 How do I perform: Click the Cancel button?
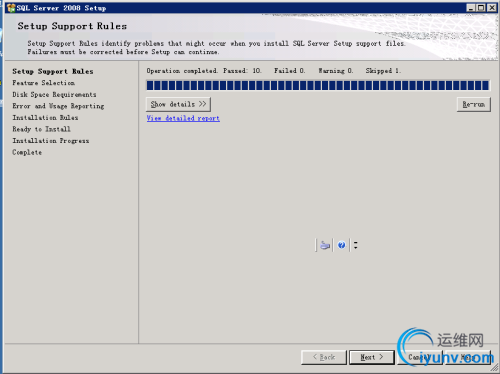point(420,357)
